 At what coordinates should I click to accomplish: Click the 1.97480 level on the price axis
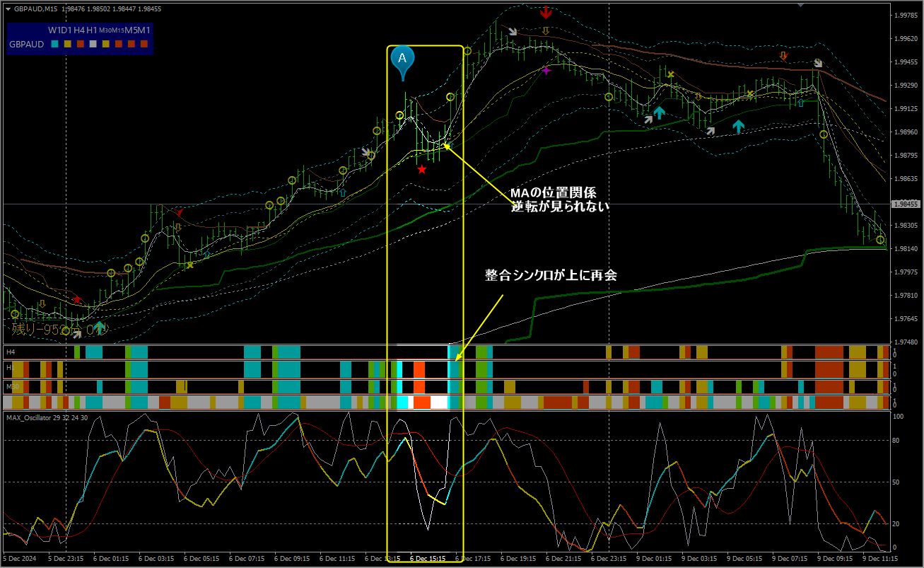(x=906, y=342)
